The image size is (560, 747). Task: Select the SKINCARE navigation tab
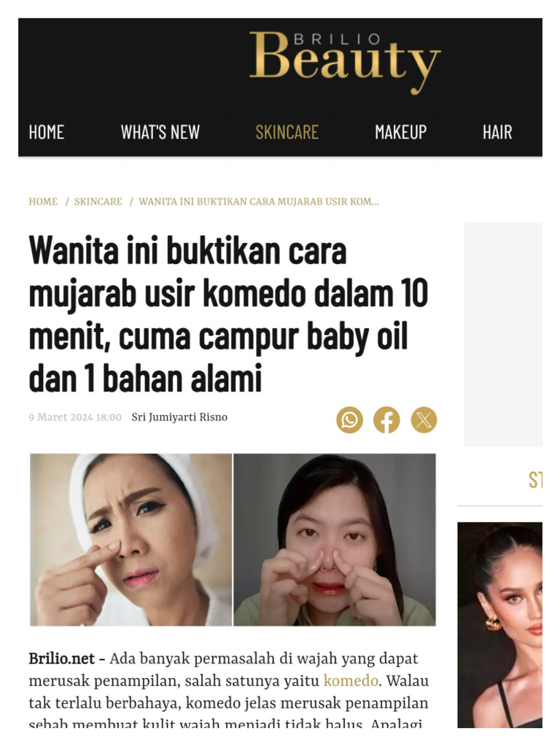[287, 132]
